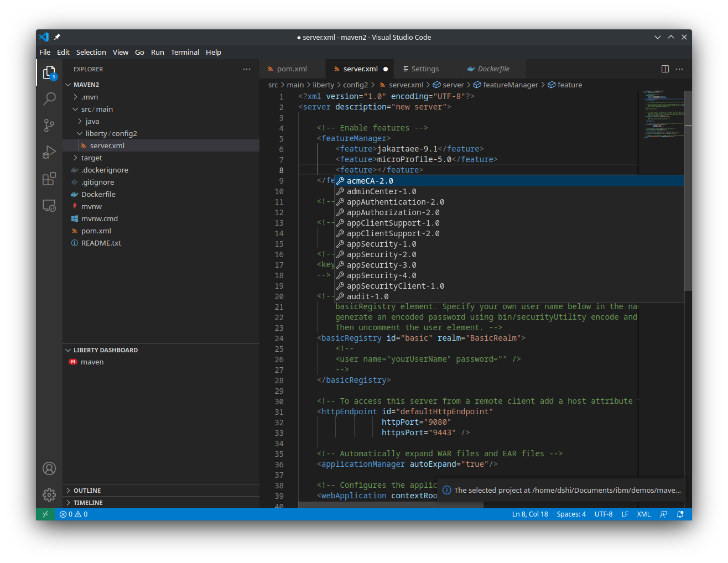This screenshot has height=563, width=728.
Task: Select adminCenter-1.0 from suggestions
Action: point(509,191)
